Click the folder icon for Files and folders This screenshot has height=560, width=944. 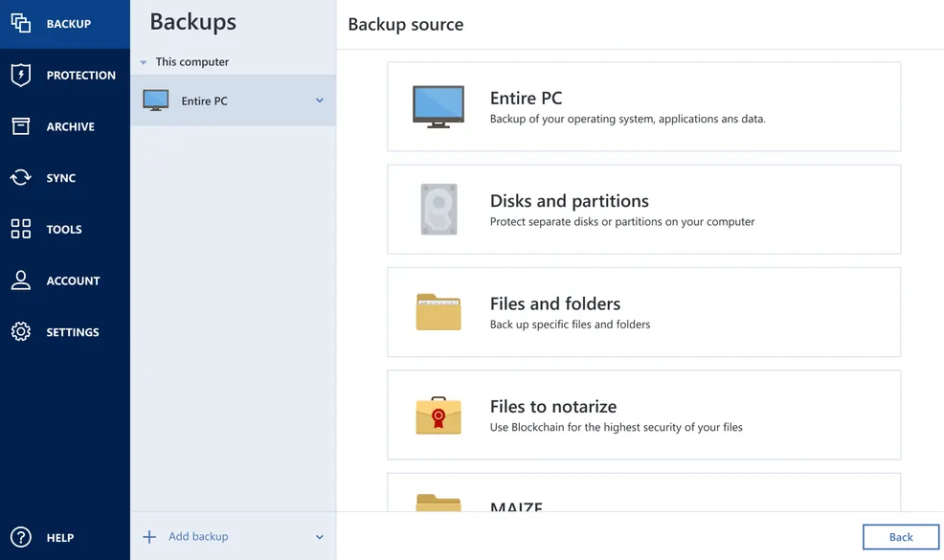coord(438,312)
